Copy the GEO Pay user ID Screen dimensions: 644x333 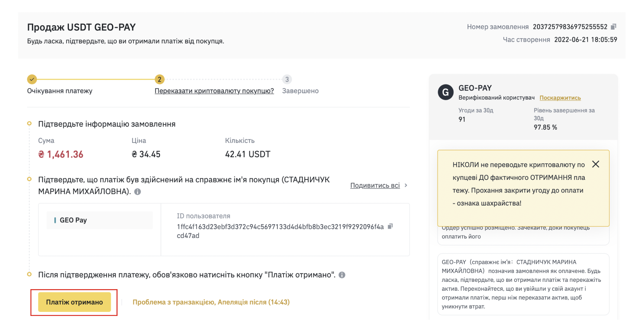(390, 226)
